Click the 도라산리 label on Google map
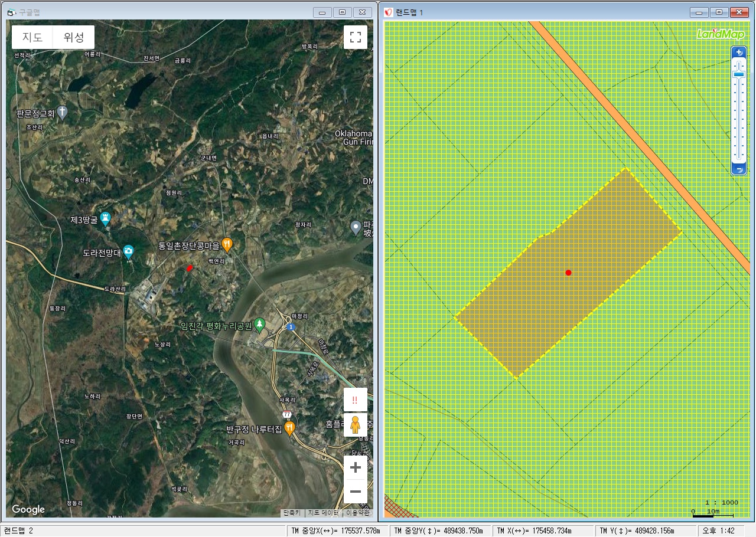 tap(115, 289)
